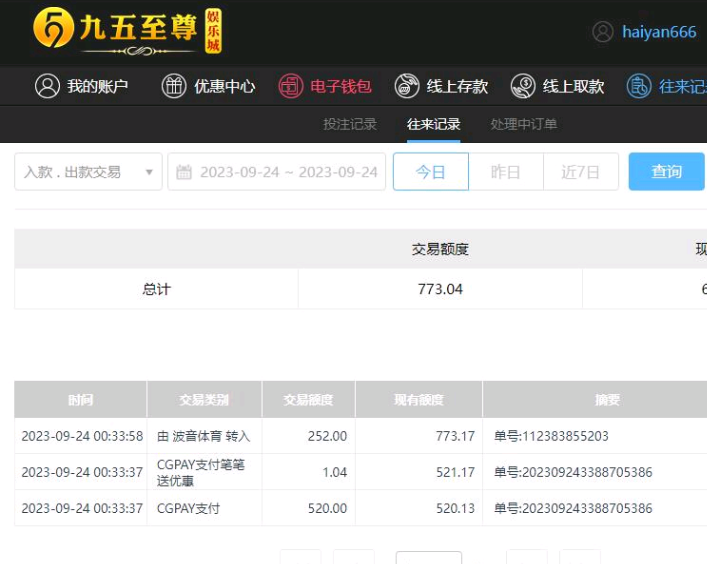Open 优惠中心 gift box icon
The image size is (707, 564).
tap(174, 86)
